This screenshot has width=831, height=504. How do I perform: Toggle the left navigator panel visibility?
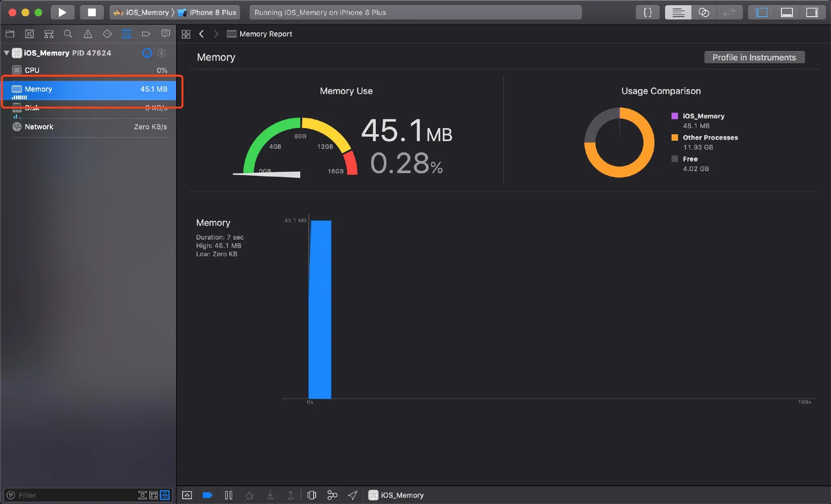click(762, 13)
